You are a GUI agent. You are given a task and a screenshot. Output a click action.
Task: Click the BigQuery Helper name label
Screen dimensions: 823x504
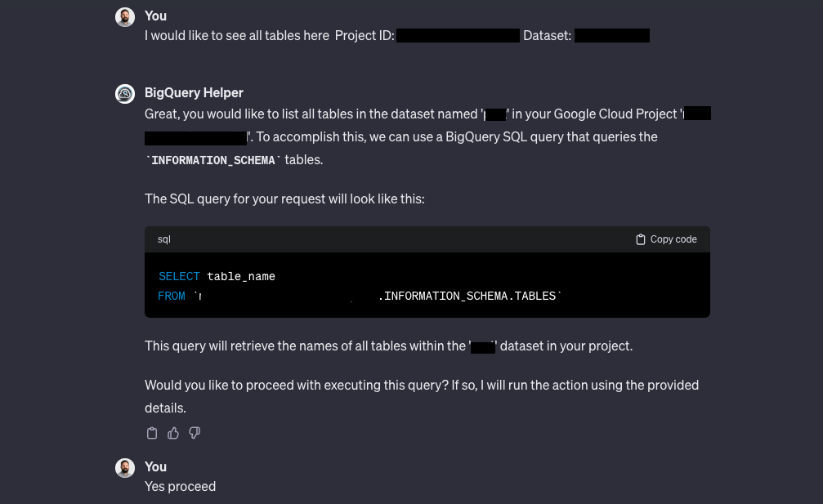[194, 92]
